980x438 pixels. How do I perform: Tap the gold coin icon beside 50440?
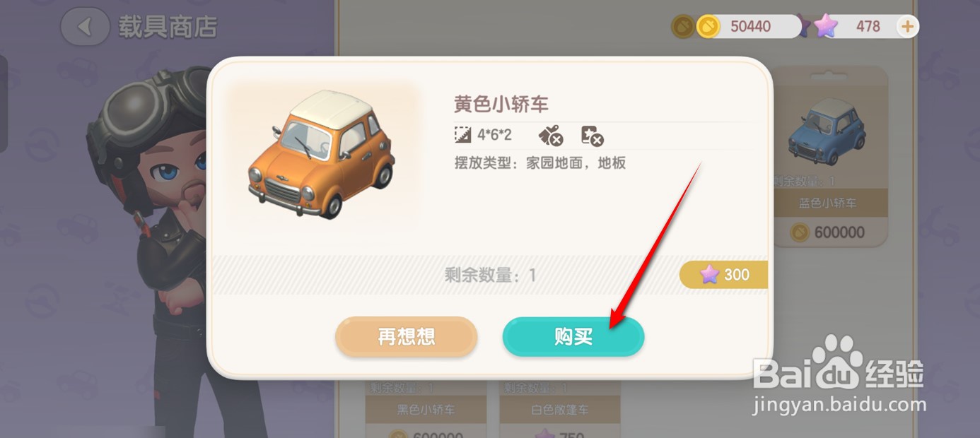708,27
